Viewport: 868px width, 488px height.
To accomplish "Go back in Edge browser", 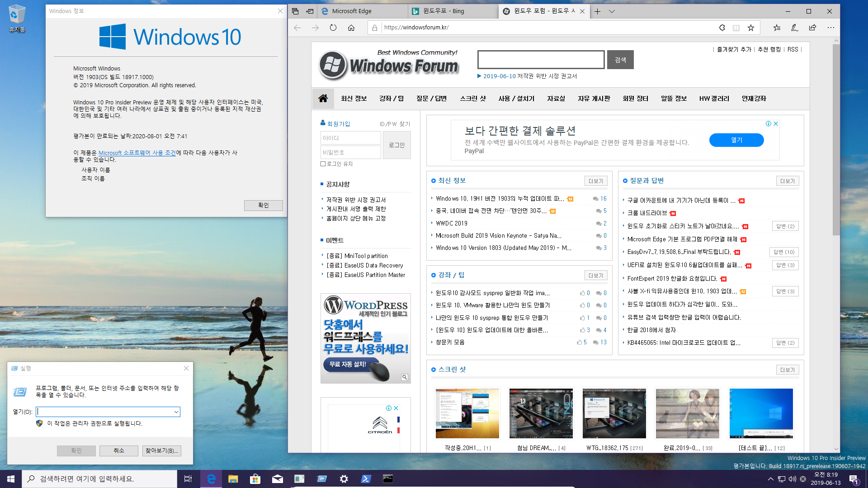I will (297, 28).
